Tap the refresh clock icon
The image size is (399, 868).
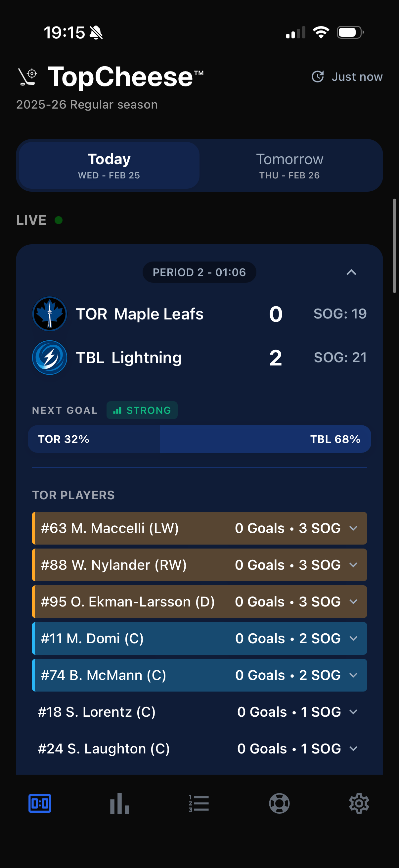pyautogui.click(x=318, y=76)
